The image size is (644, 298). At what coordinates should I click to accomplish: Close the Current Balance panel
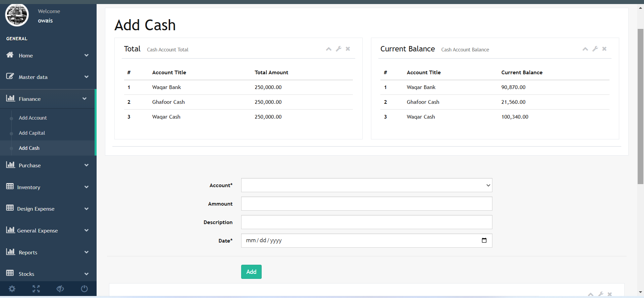[604, 49]
